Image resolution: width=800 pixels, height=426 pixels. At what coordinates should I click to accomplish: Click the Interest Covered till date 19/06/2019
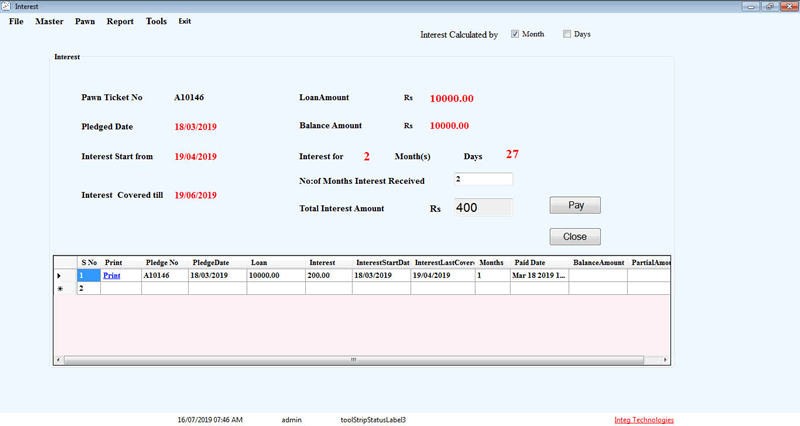coord(195,195)
